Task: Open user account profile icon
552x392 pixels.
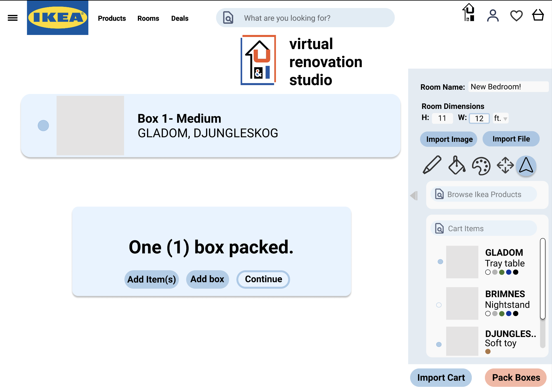Action: click(x=493, y=16)
